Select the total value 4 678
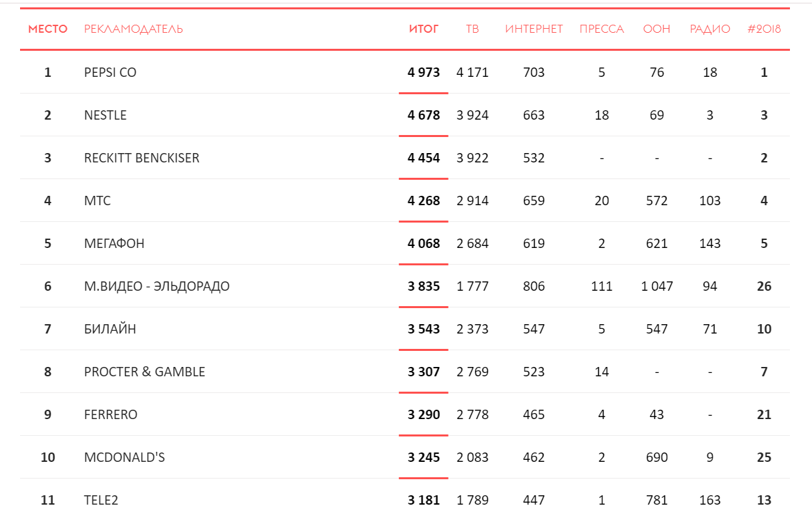This screenshot has height=518, width=812. click(x=424, y=115)
